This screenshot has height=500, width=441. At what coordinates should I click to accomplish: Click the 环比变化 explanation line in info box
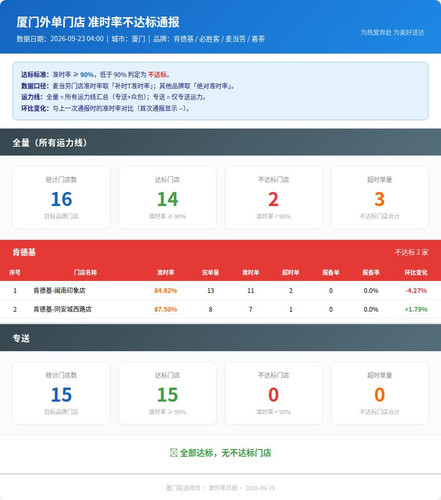[106, 108]
